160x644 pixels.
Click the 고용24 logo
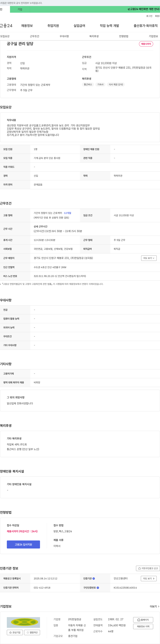[x=6, y=26]
